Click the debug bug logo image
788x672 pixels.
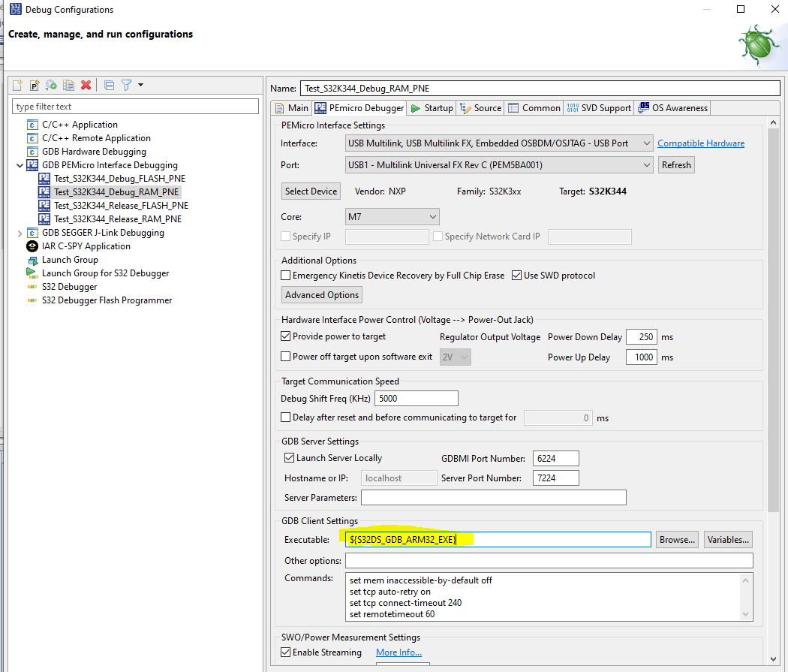758,44
